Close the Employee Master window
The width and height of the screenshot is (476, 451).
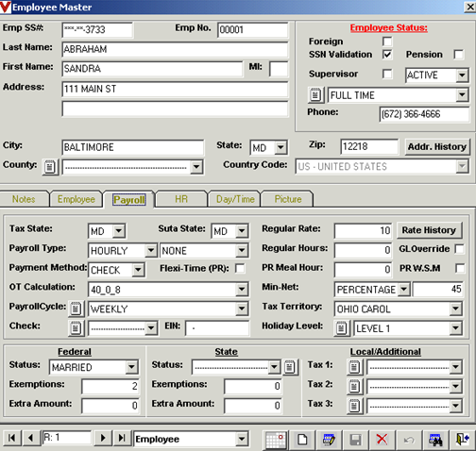[469, 7]
